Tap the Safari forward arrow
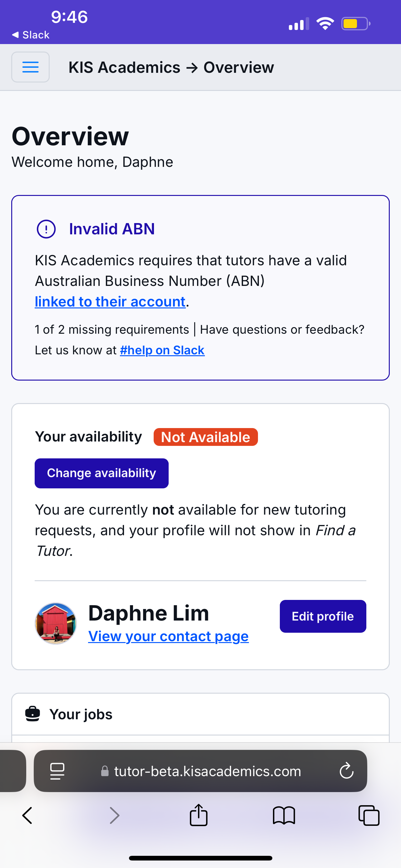 (x=115, y=816)
